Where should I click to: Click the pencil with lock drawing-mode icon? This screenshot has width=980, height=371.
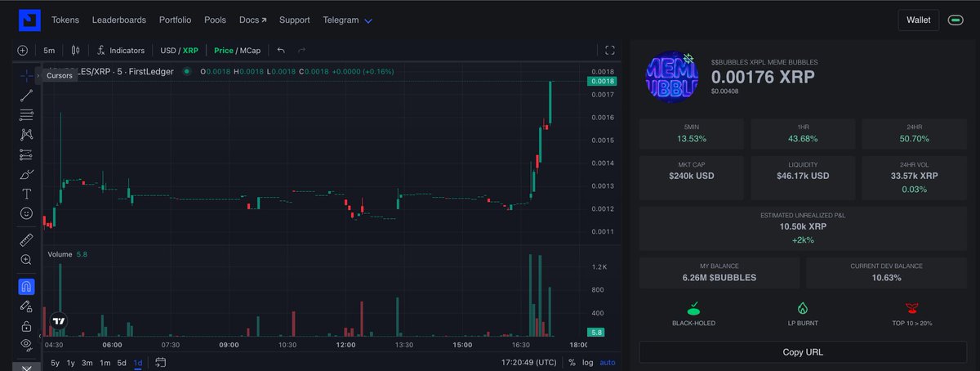[x=26, y=307]
